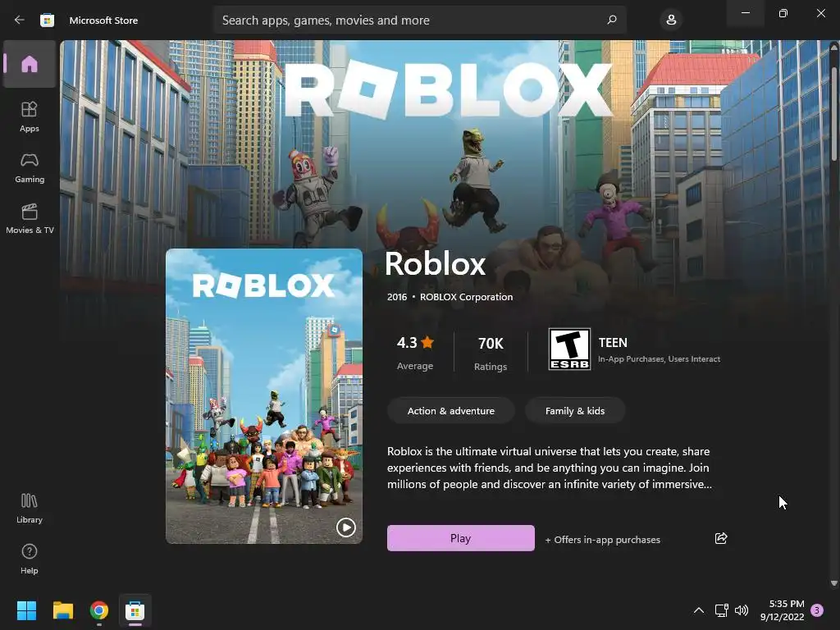
Task: Open the Action & adventure category
Action: (451, 411)
